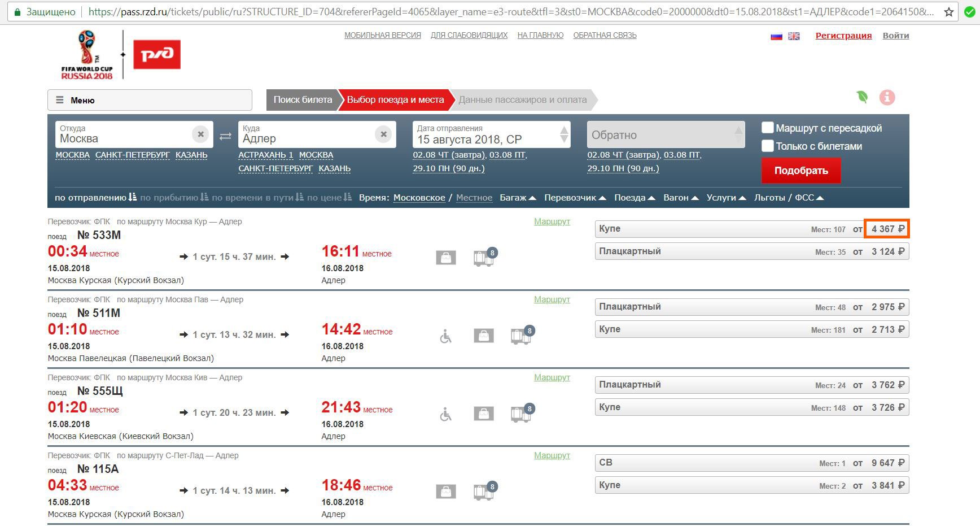This screenshot has width=980, height=526.
Task: Click the swap stations arrows icon
Action: point(225,136)
